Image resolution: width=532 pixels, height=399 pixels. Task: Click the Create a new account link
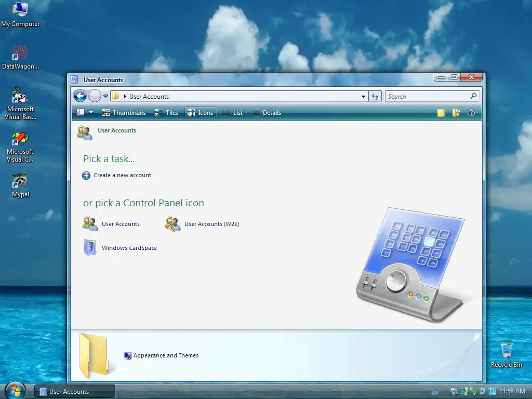pos(123,175)
